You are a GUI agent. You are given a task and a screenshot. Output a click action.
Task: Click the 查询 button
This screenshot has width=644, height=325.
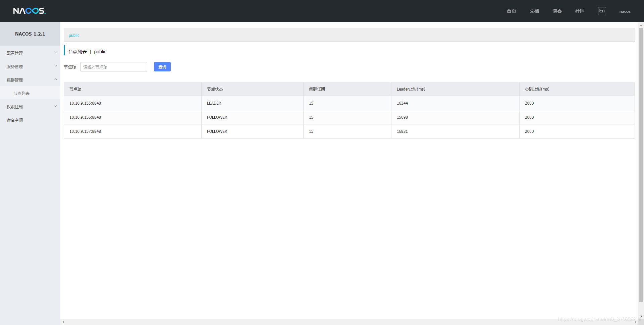click(162, 67)
